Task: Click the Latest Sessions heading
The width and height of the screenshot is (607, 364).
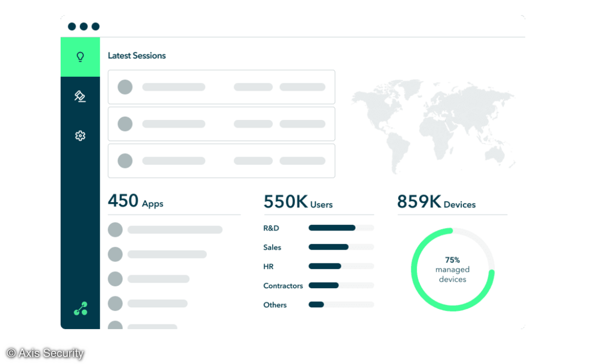Action: point(137,56)
